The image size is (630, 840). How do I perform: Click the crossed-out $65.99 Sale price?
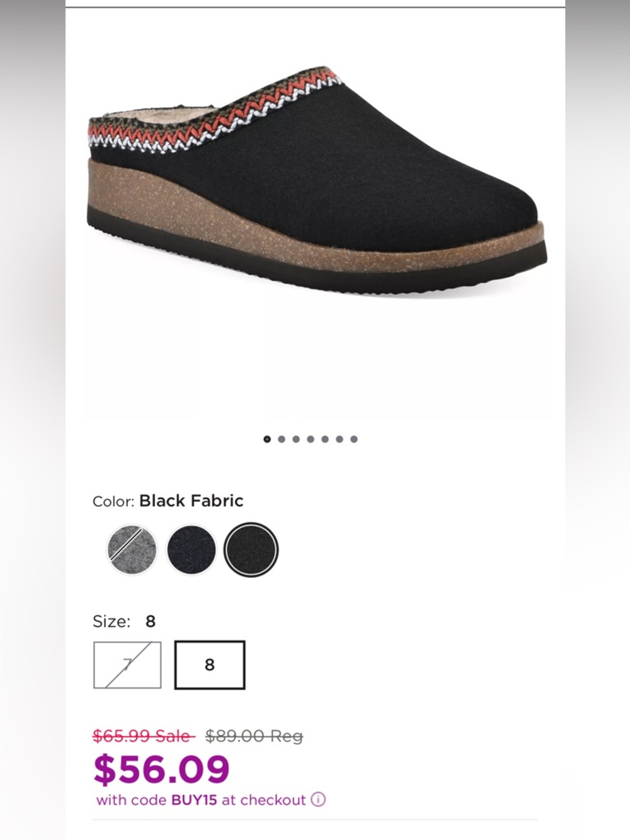tap(144, 735)
